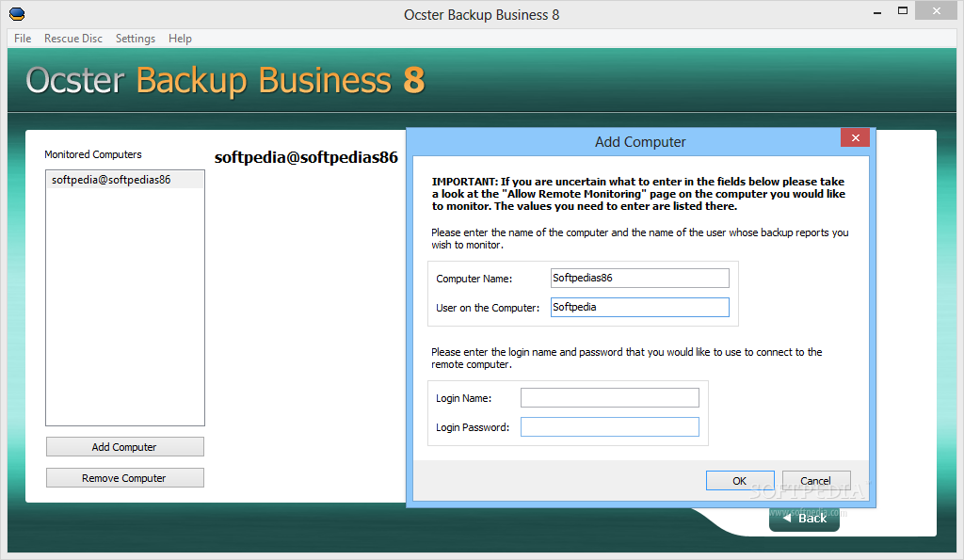964x560 pixels.
Task: Click the Login Password input field
Action: (609, 426)
